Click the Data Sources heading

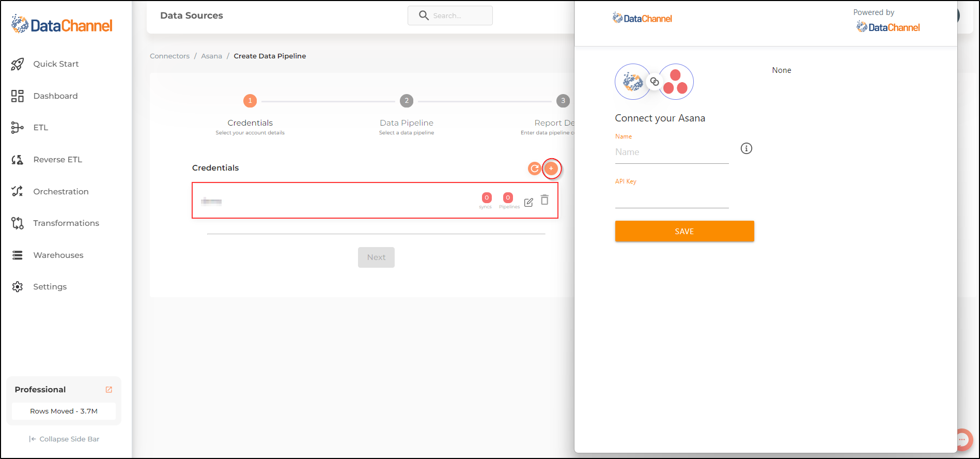tap(192, 16)
